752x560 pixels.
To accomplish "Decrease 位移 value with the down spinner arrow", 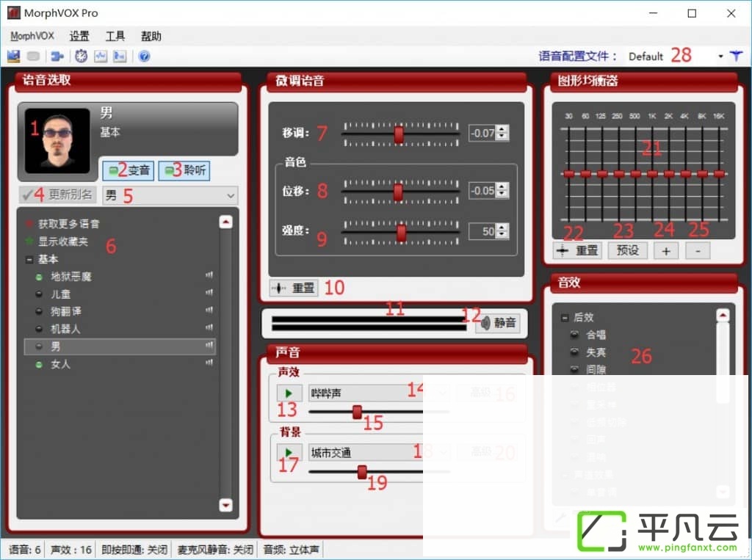I will (x=502, y=194).
